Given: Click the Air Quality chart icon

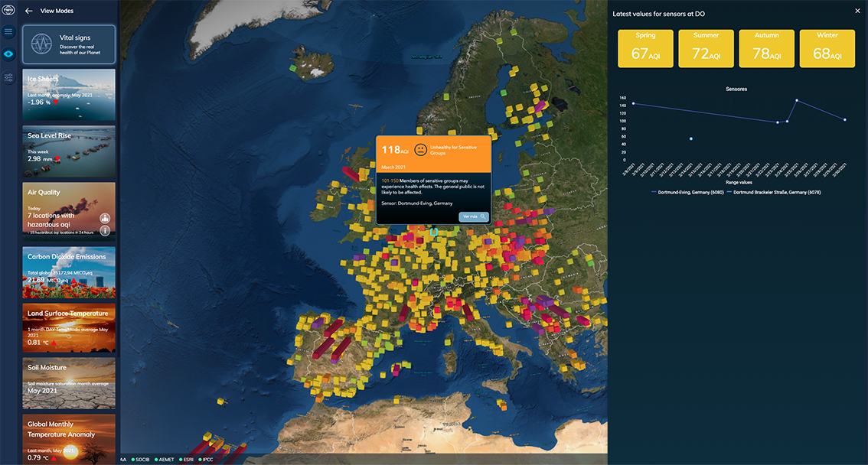Looking at the screenshot, I should 105,218.
